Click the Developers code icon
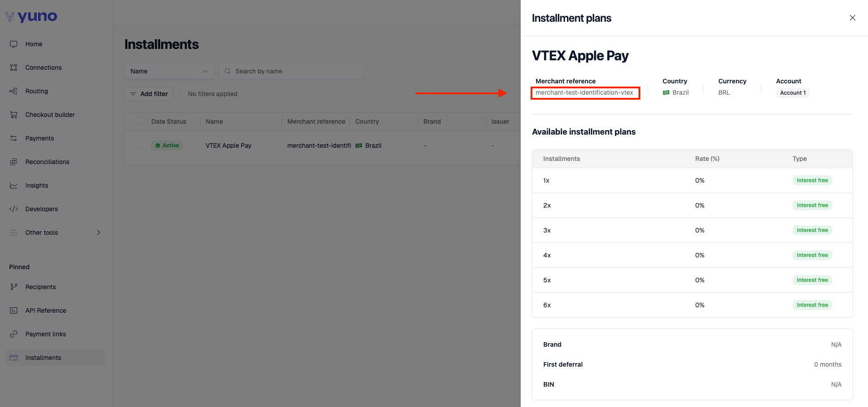This screenshot has height=407, width=868. tap(14, 209)
